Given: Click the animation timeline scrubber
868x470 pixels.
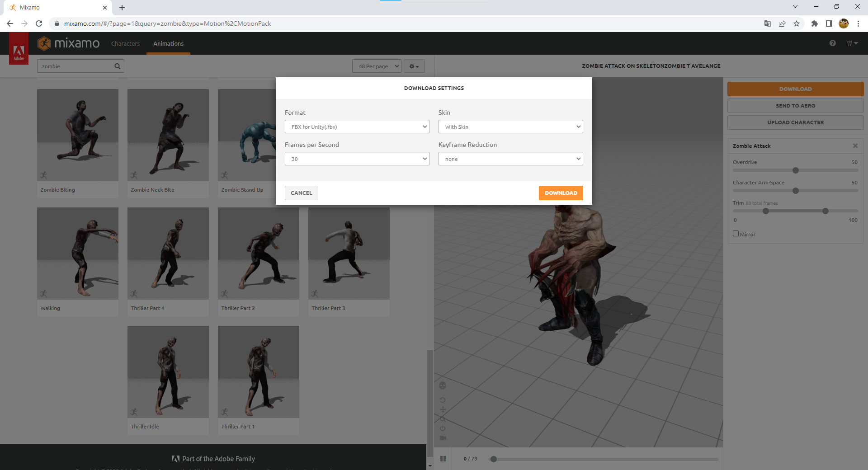Looking at the screenshot, I should (494, 459).
